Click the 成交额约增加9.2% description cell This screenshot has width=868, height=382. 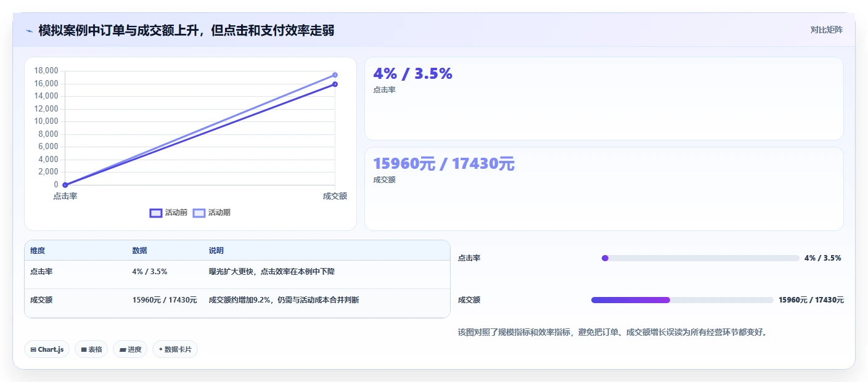click(x=284, y=300)
